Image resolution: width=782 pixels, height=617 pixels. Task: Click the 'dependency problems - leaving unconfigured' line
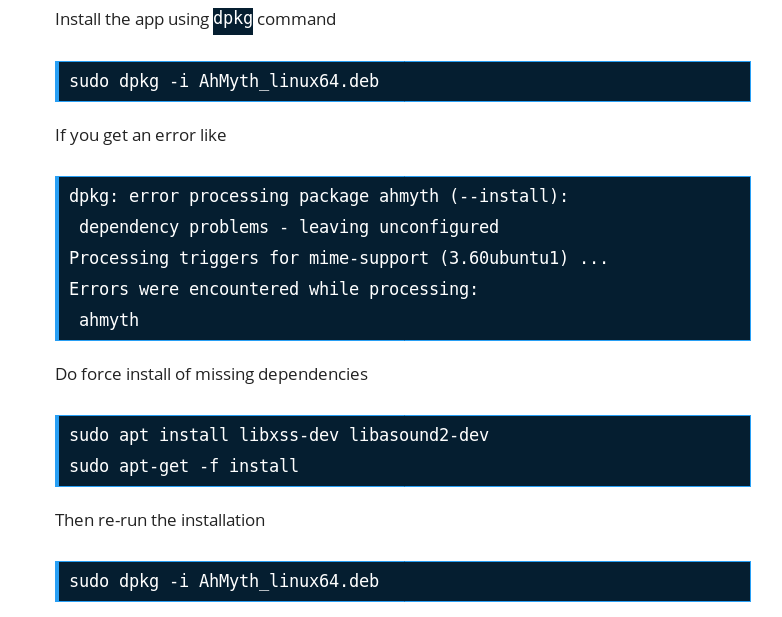(289, 227)
